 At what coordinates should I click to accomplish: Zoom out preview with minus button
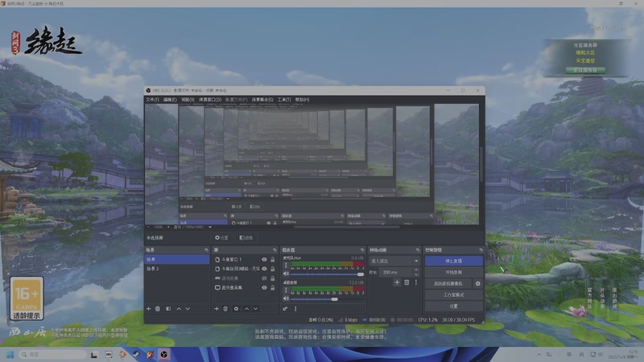pos(148,227)
